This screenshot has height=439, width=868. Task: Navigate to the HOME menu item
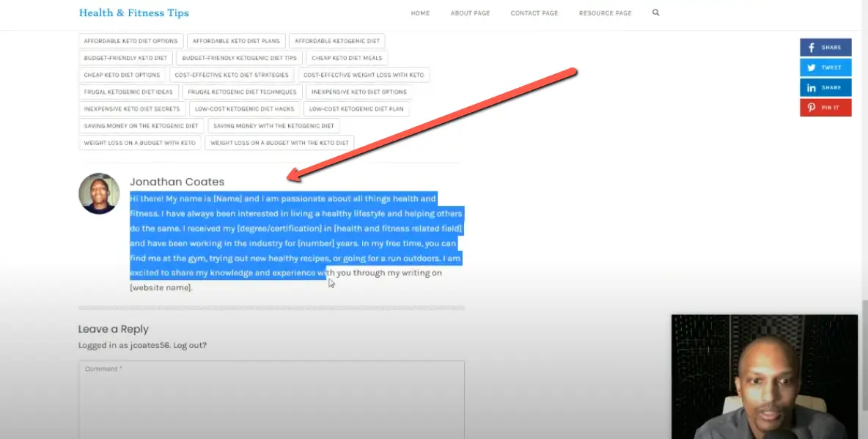pyautogui.click(x=420, y=12)
